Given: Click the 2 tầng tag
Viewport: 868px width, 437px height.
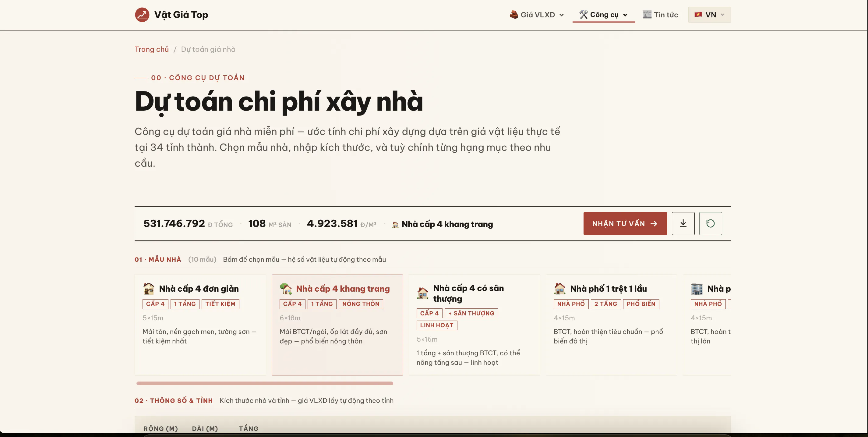Looking at the screenshot, I should pos(605,304).
